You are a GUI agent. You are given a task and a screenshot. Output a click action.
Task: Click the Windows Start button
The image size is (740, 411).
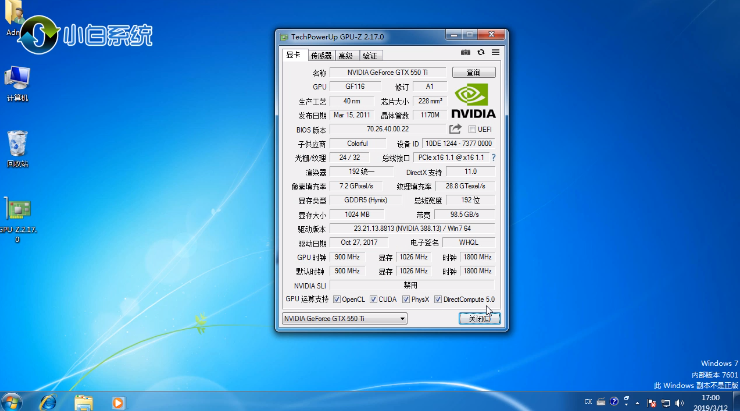(x=12, y=400)
